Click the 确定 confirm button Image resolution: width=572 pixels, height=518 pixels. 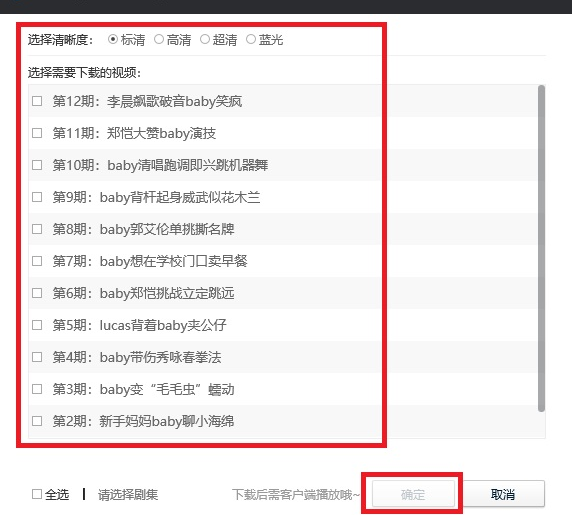tap(413, 494)
